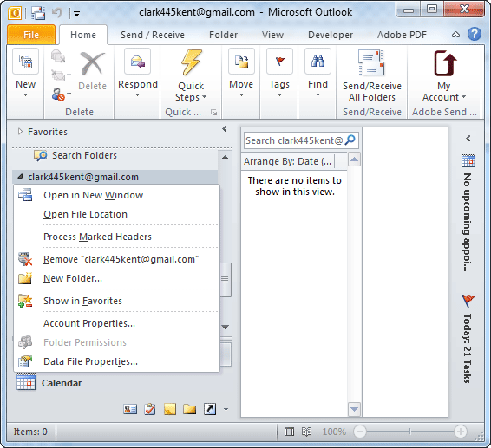Image resolution: width=491 pixels, height=448 pixels.
Task: Open the My Account Adobe icon
Action: [x=445, y=63]
